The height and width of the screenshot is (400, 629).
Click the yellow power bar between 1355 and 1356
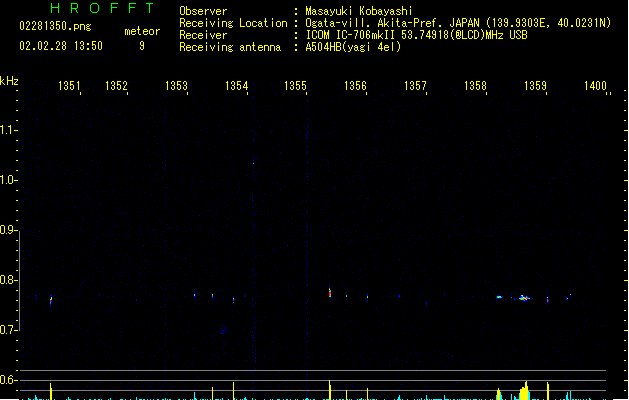point(330,390)
